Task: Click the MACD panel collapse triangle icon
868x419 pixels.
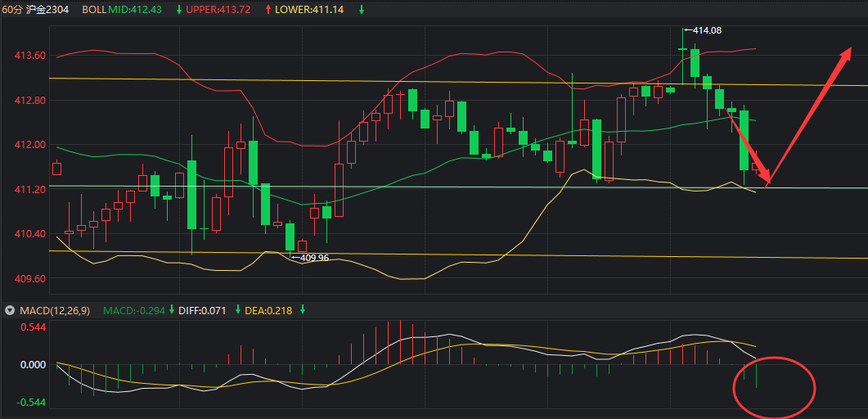Action: (9, 310)
